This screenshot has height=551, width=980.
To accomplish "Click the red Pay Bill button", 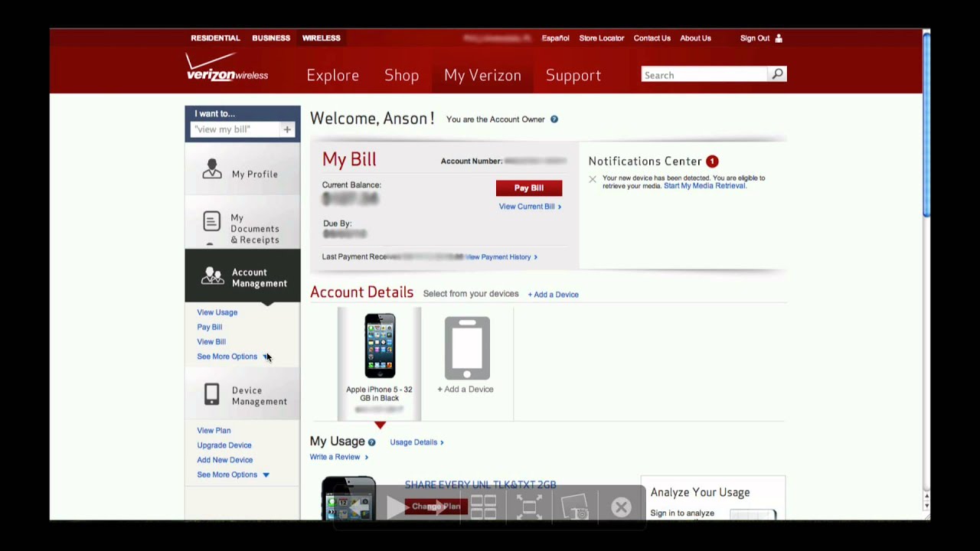I will click(529, 188).
